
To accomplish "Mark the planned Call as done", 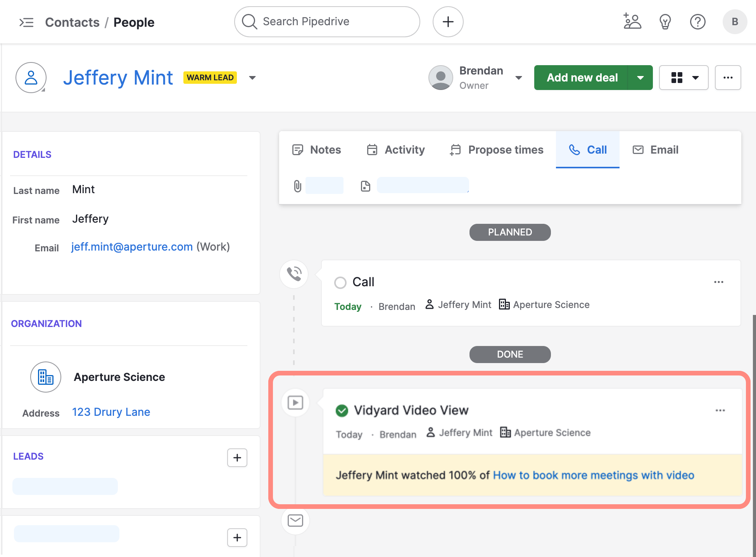I will tap(340, 282).
